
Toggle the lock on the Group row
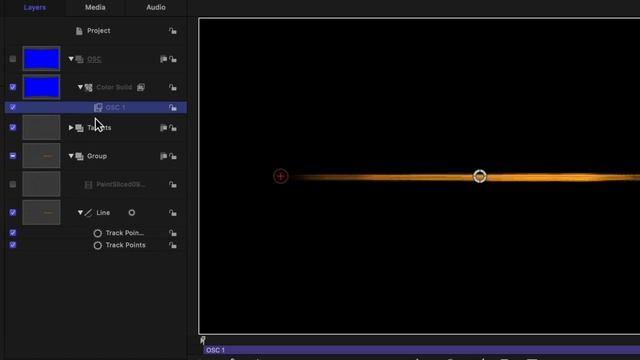(173, 156)
